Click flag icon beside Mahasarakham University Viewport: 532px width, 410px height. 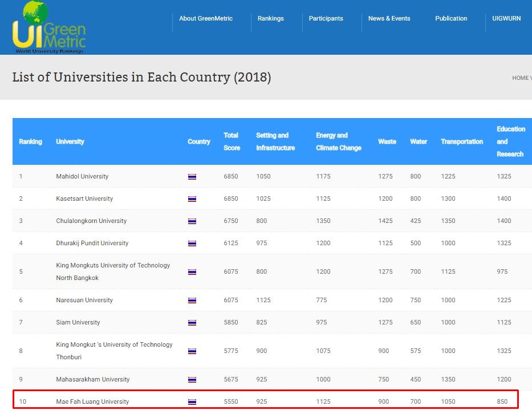point(192,380)
